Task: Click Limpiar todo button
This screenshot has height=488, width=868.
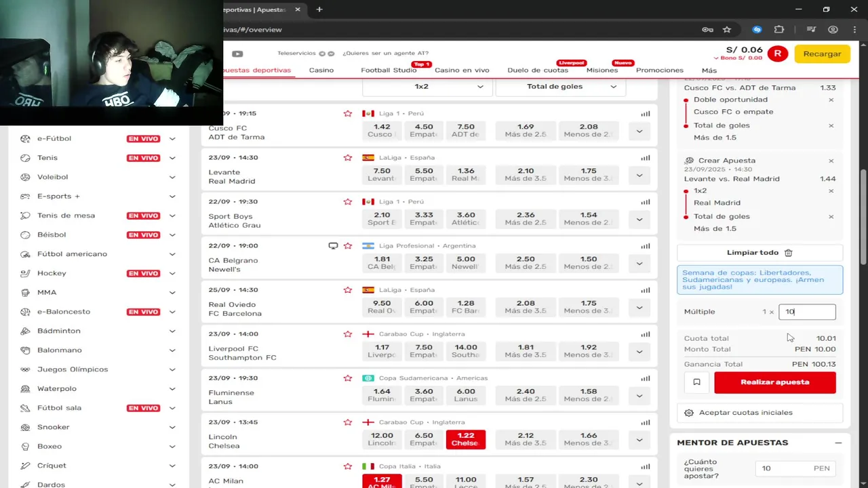Action: point(760,252)
